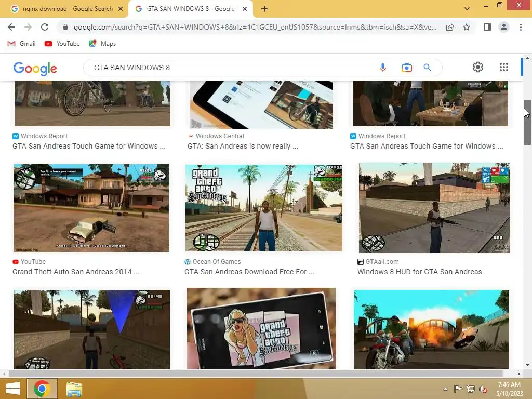Screen dimensions: 532x399
Task: Open network status tray icon
Action: [x=471, y=389]
